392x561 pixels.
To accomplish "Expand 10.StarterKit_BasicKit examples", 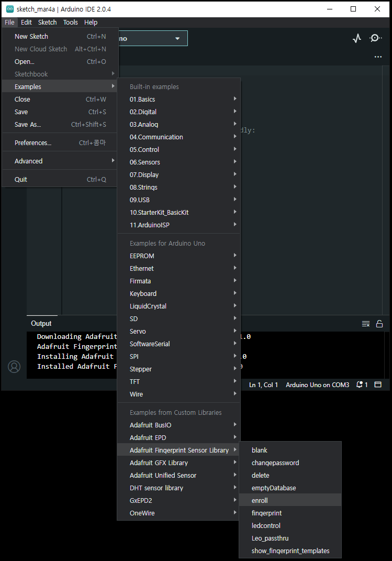I will click(x=178, y=212).
